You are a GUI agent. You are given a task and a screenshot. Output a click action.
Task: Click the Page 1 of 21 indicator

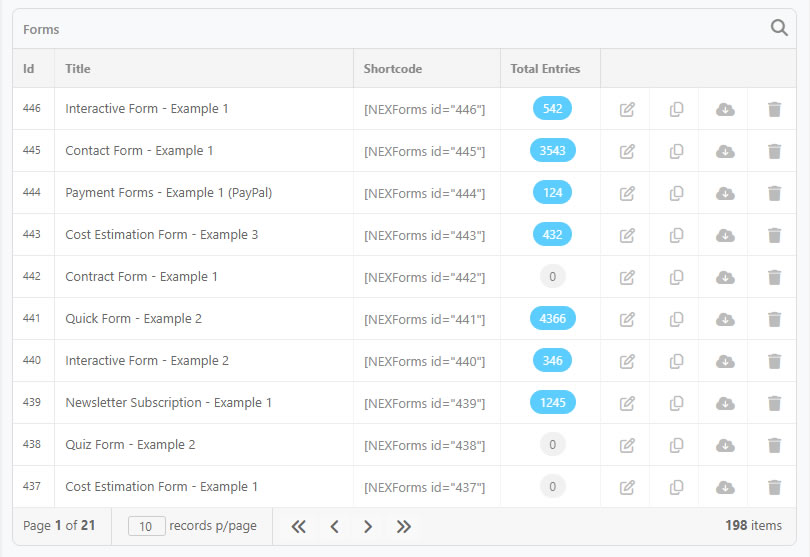coord(59,525)
